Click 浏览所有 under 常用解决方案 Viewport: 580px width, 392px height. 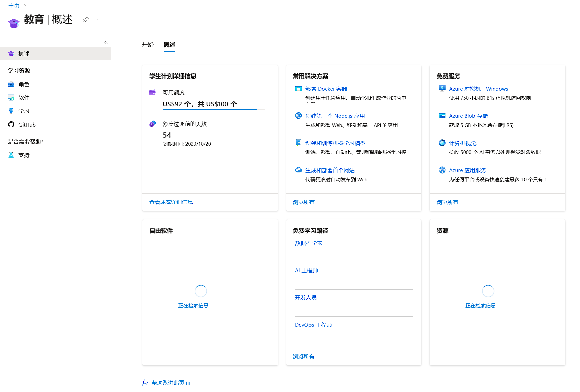304,202
